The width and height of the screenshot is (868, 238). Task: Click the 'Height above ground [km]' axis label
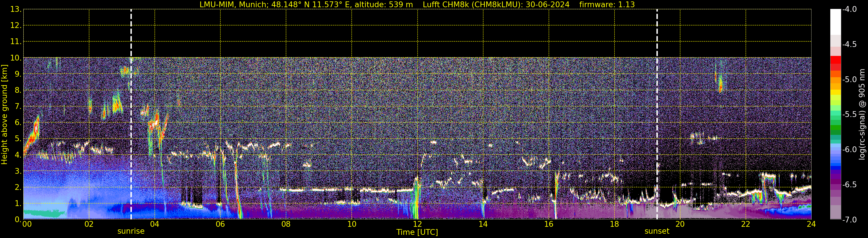(x=4, y=115)
